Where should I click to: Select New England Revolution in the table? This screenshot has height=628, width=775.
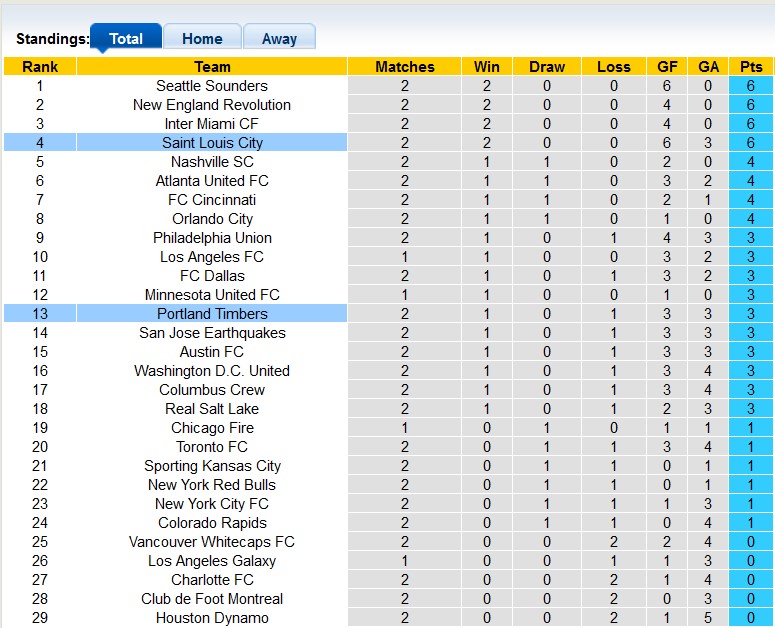[212, 105]
